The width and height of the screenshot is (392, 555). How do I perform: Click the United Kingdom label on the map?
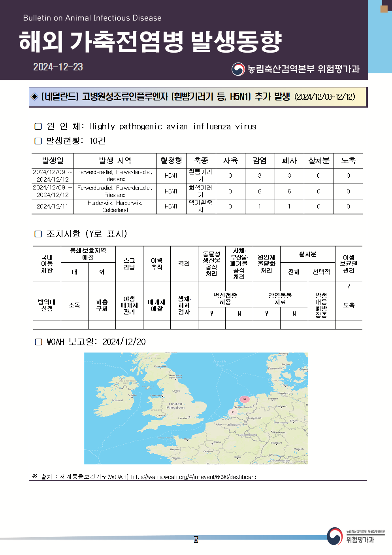pyautogui.click(x=175, y=406)
